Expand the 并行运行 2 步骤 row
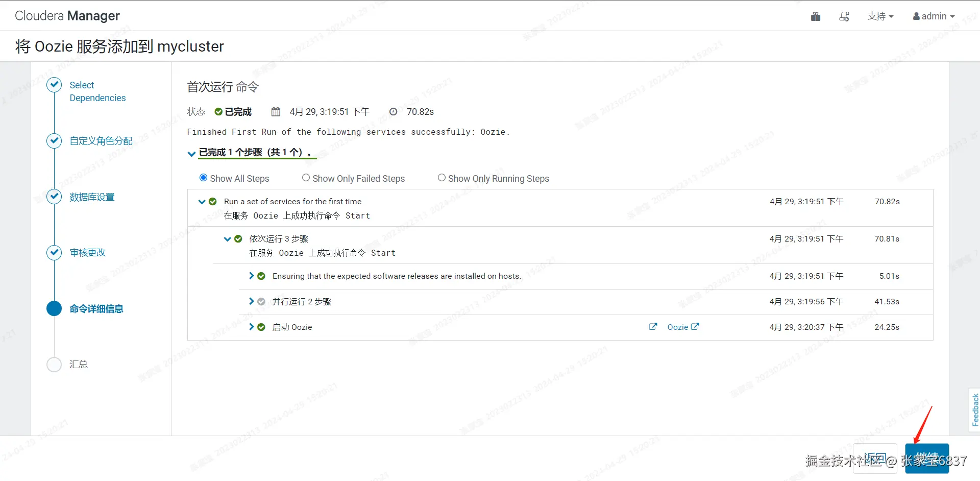Image resolution: width=980 pixels, height=481 pixels. click(251, 301)
